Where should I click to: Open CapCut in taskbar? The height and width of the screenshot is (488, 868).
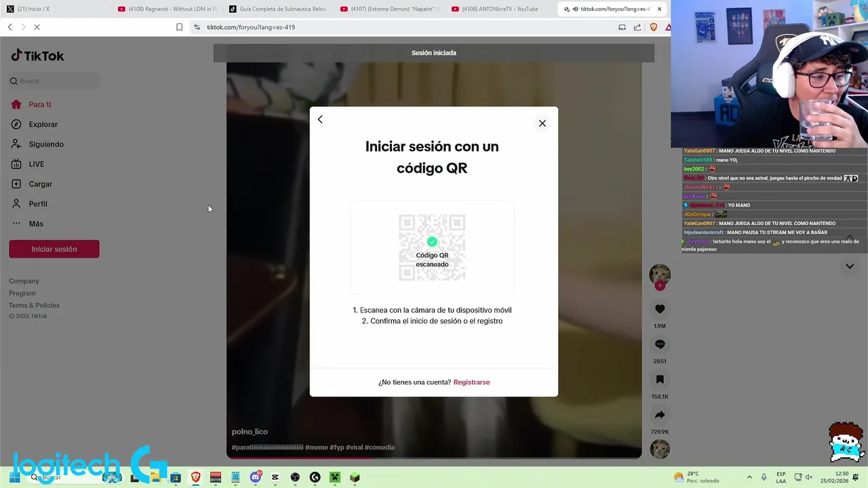tap(275, 477)
